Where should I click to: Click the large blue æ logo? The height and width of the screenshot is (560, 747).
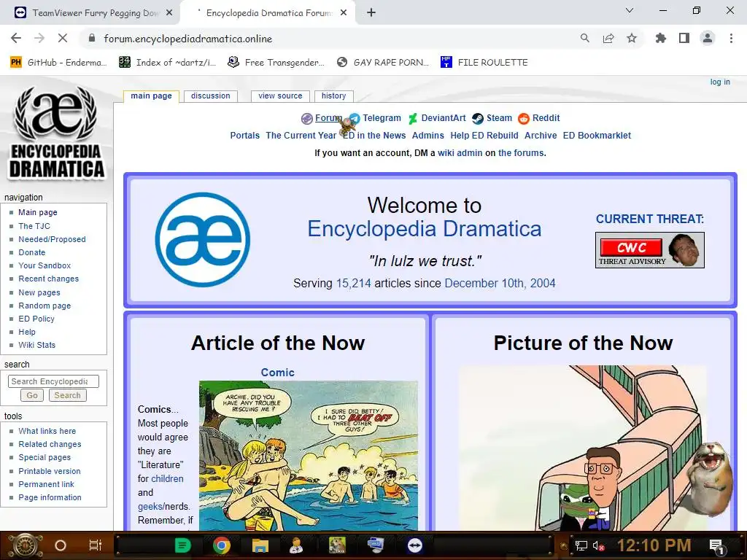(203, 239)
